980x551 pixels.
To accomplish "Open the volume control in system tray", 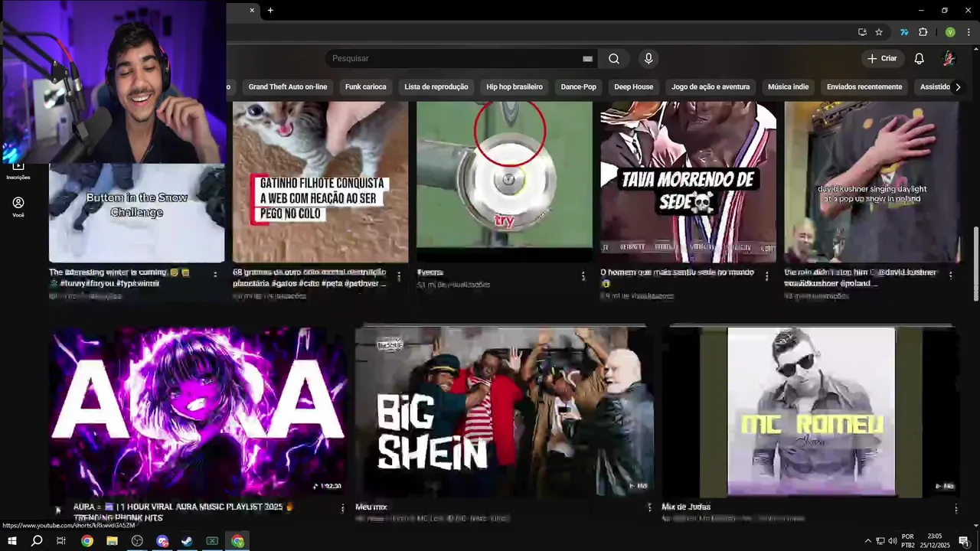I will click(x=892, y=541).
